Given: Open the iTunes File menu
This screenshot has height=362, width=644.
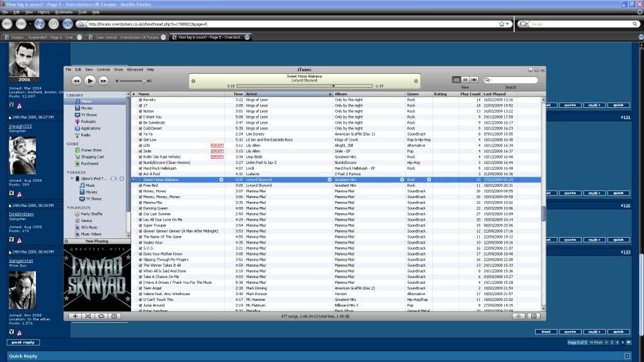Looking at the screenshot, I should [69, 70].
